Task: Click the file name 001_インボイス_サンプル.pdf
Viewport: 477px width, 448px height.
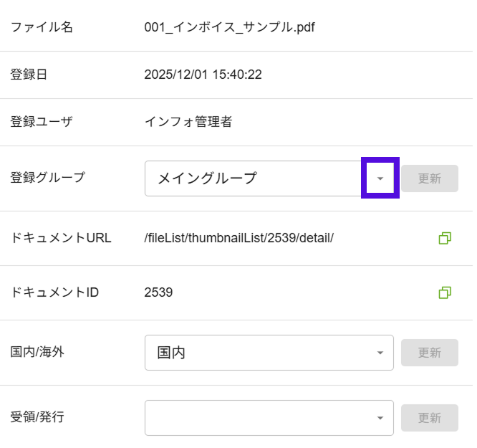Action: click(229, 28)
